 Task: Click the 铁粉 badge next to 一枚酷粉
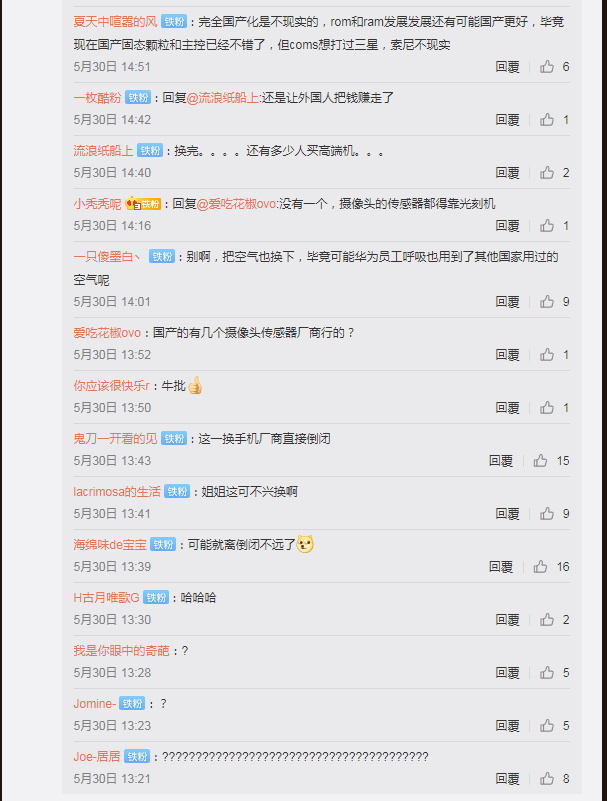pyautogui.click(x=138, y=98)
